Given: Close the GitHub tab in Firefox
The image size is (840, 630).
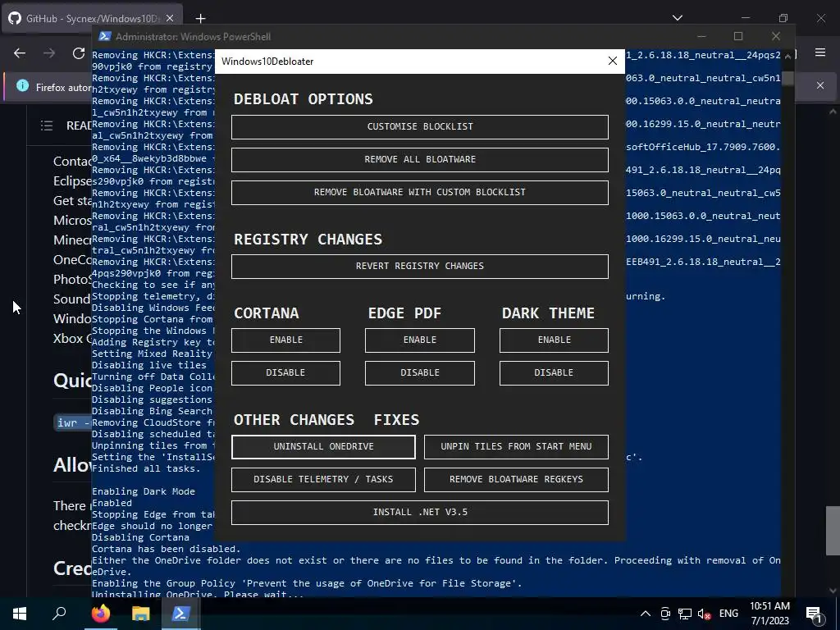Looking at the screenshot, I should (x=169, y=18).
